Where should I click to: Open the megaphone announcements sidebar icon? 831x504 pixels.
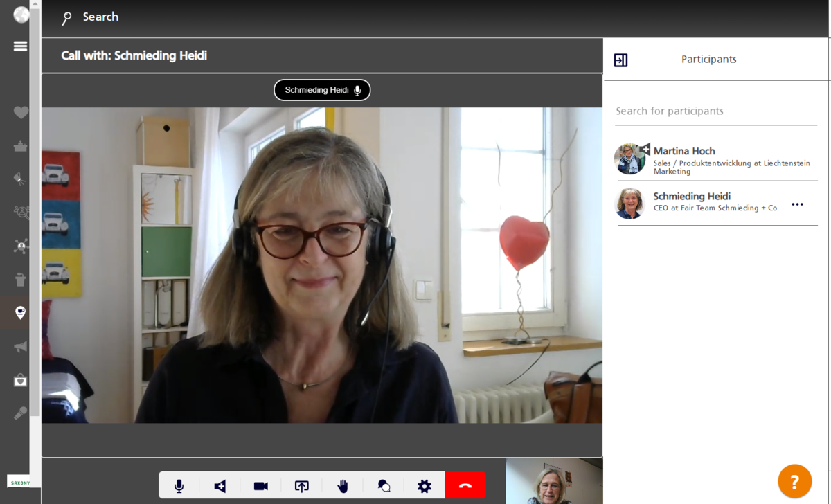21,347
